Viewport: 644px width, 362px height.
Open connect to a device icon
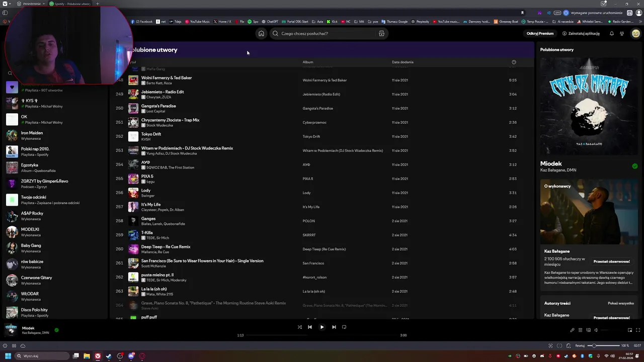(x=588, y=330)
